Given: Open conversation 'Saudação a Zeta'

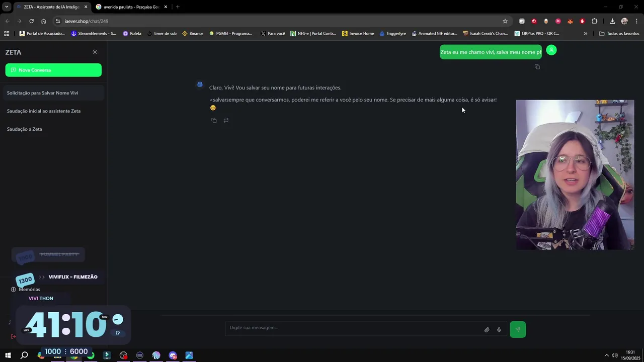Looking at the screenshot, I should coord(53,129).
